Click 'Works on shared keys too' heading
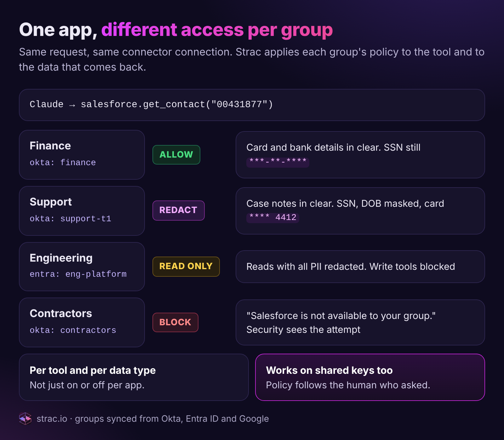The width and height of the screenshot is (504, 440). (x=329, y=370)
